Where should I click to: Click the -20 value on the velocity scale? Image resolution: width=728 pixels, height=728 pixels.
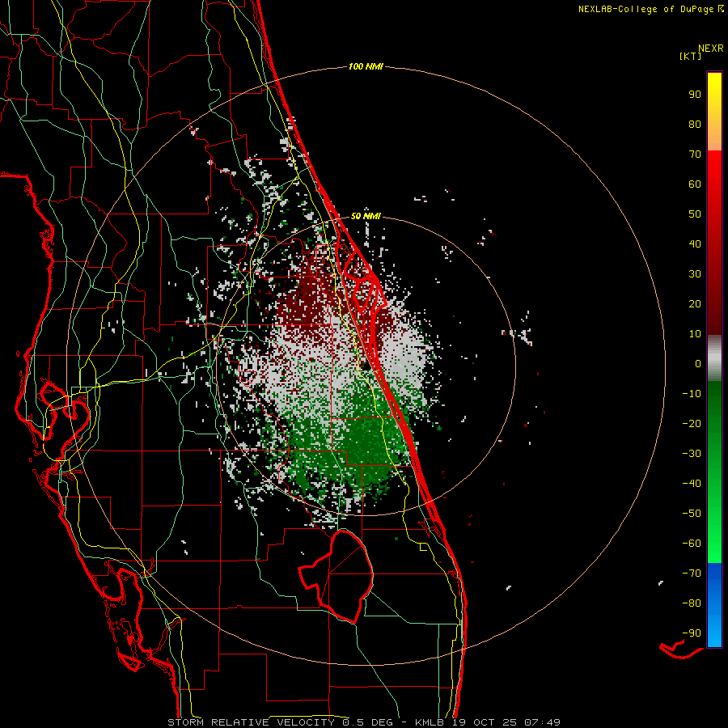coord(692,423)
